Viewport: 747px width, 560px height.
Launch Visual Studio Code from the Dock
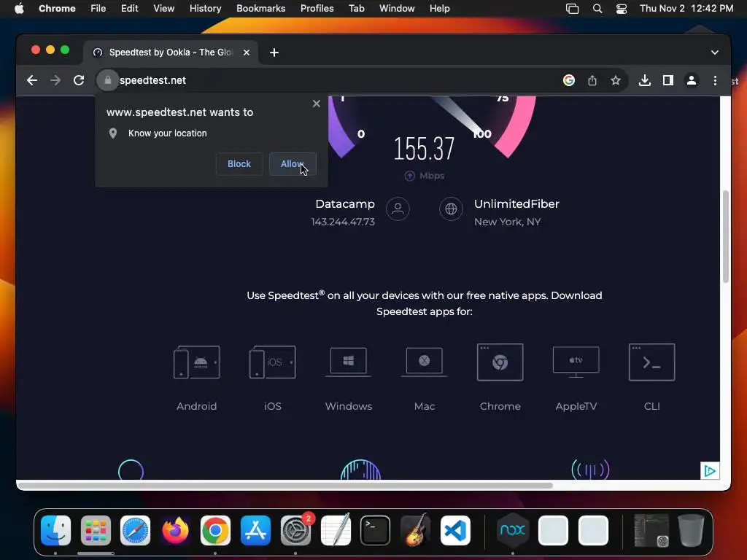click(x=455, y=530)
